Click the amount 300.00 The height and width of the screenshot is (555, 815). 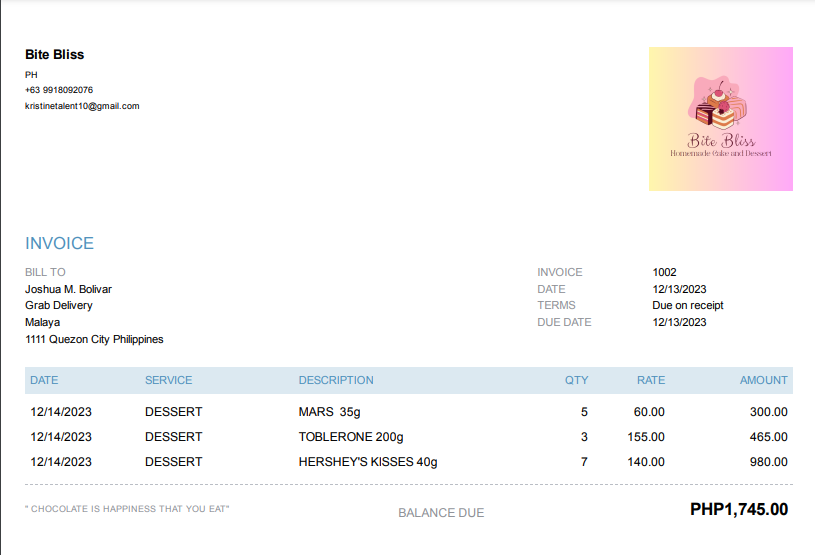coord(769,412)
